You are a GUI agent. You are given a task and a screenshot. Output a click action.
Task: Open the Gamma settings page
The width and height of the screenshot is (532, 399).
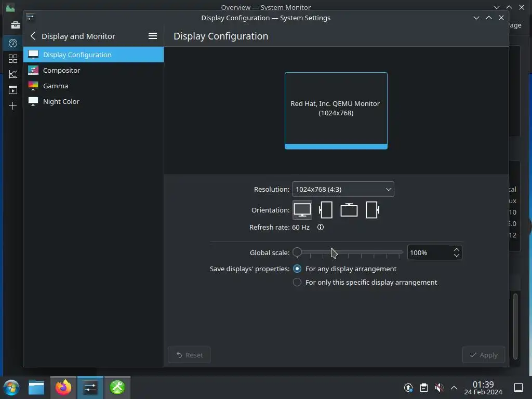(94, 86)
